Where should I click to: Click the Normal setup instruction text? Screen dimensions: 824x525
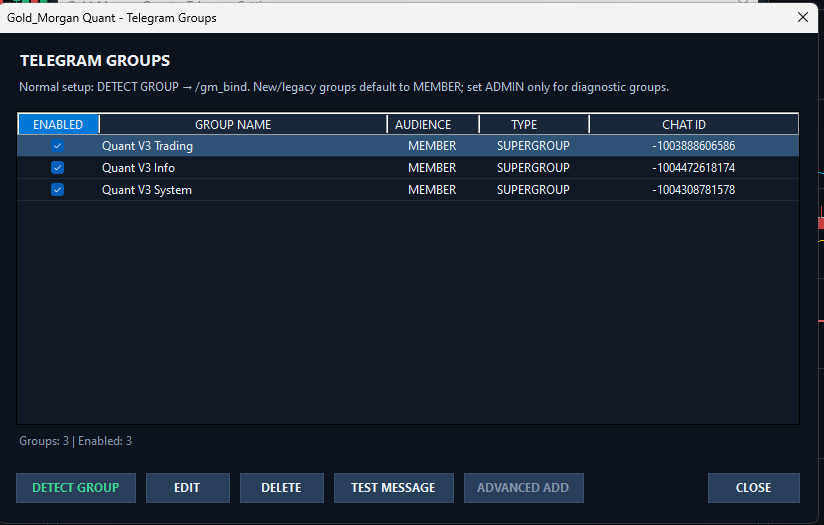pyautogui.click(x=344, y=87)
